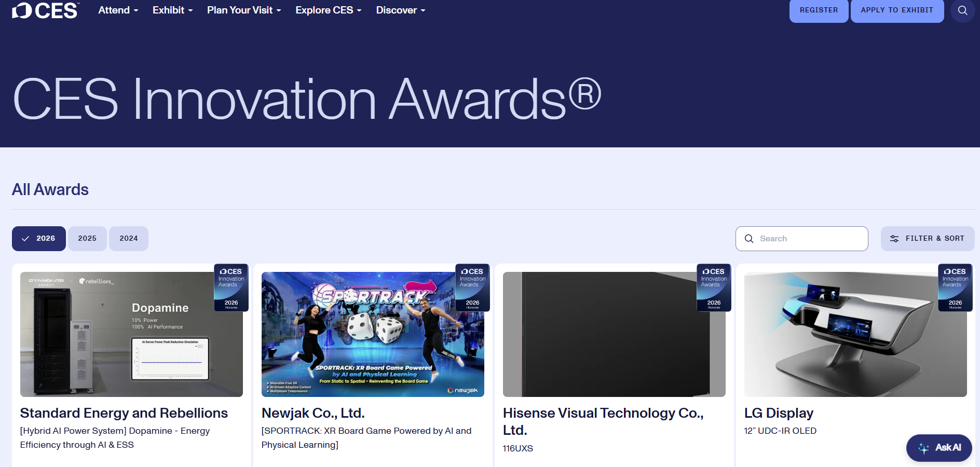The height and width of the screenshot is (467, 980).
Task: Expand the Explore CES menu
Action: (329, 10)
